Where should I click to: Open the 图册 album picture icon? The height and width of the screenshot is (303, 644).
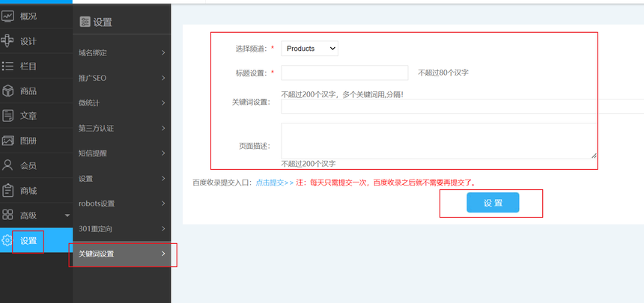point(8,141)
